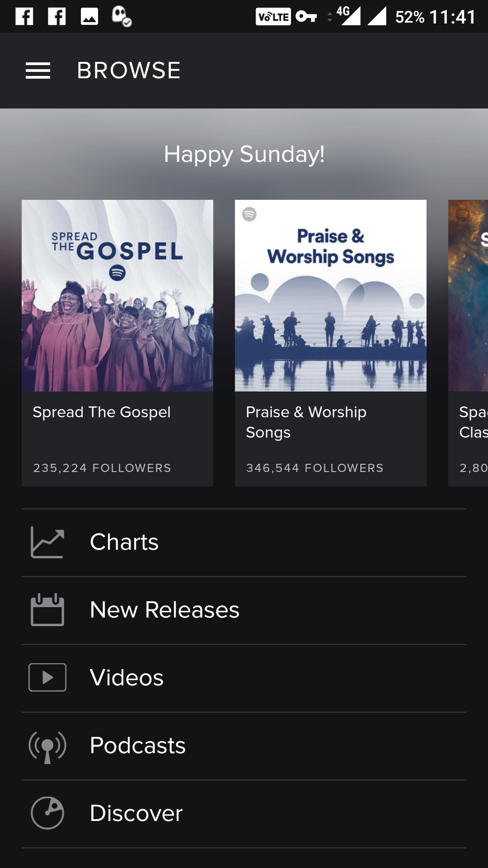The image size is (488, 868).
Task: Tap the New Releases calendar icon
Action: coord(47,610)
